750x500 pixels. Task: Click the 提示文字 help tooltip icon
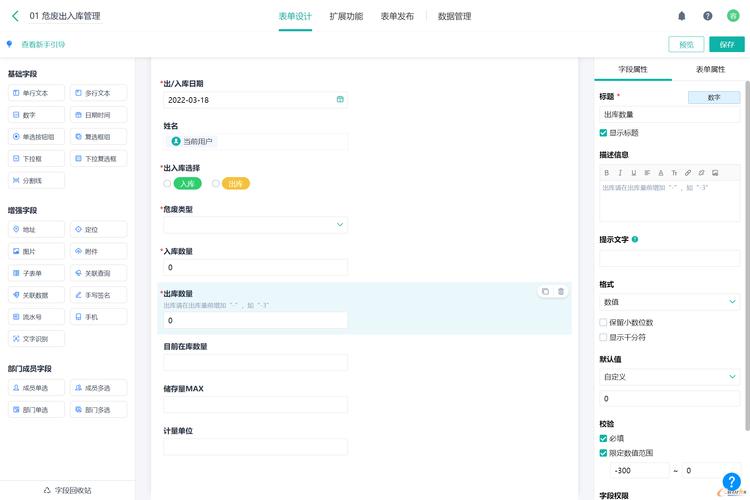coord(636,239)
